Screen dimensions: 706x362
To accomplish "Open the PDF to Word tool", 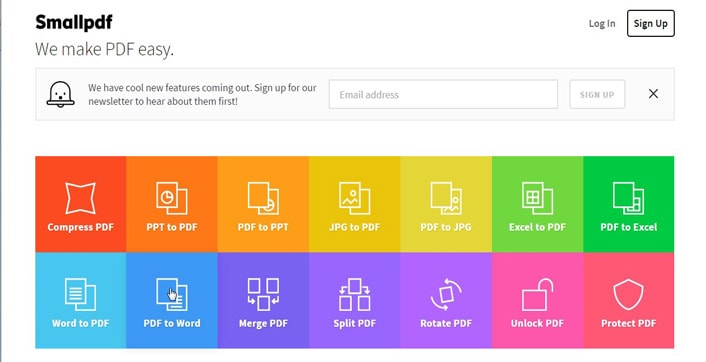I will (x=172, y=300).
